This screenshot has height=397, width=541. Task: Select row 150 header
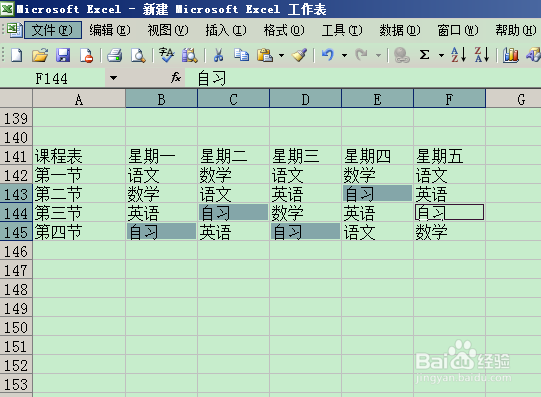point(16,327)
